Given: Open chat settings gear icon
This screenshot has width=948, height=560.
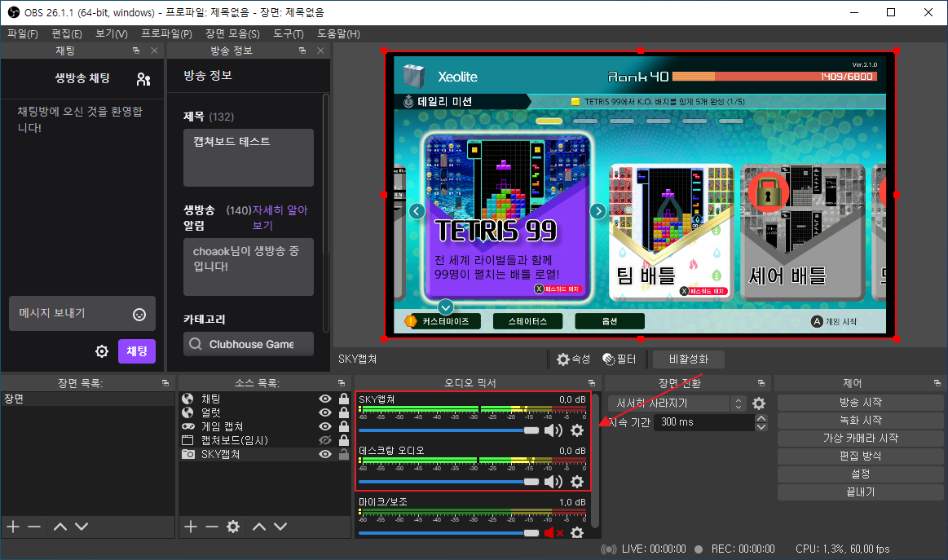Looking at the screenshot, I should pos(102,351).
